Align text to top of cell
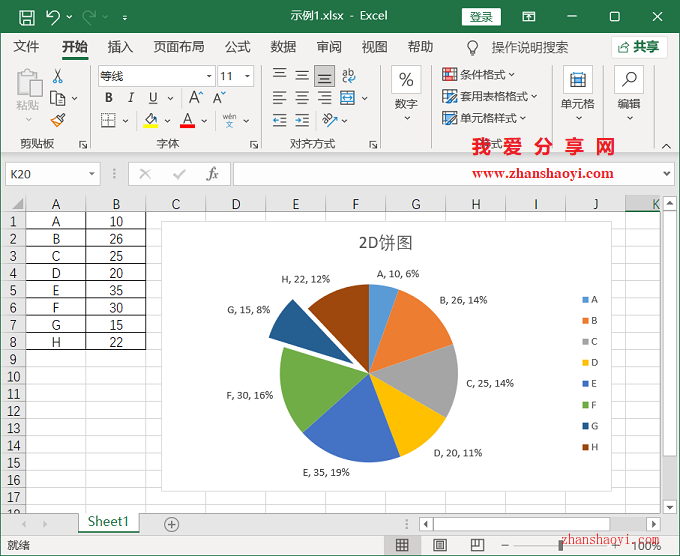This screenshot has height=556, width=680. pos(280,75)
